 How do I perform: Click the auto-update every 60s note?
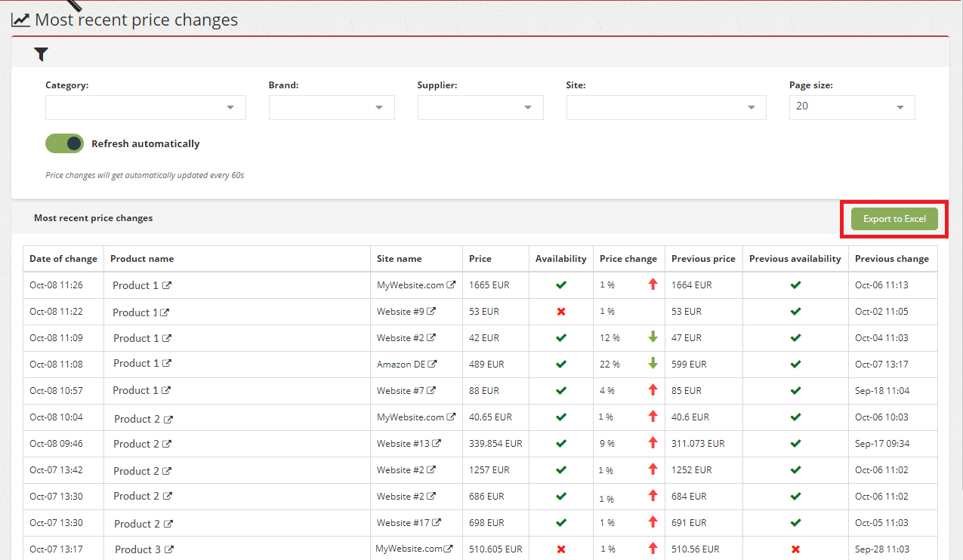145,175
